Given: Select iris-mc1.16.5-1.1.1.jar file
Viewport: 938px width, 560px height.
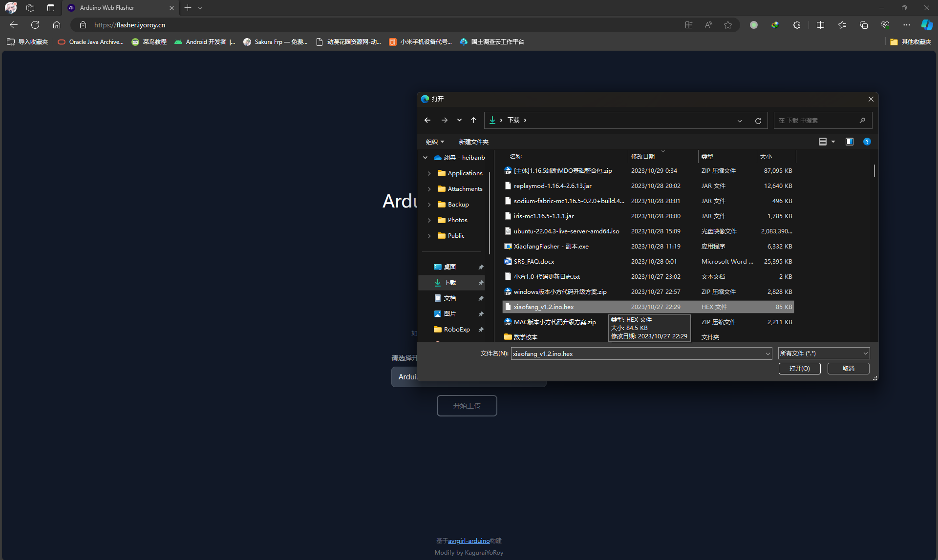Looking at the screenshot, I should pos(648,216).
